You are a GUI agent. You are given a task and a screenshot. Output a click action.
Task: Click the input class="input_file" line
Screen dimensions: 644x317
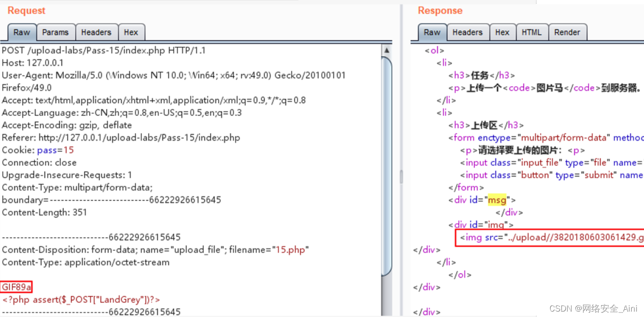pos(552,163)
